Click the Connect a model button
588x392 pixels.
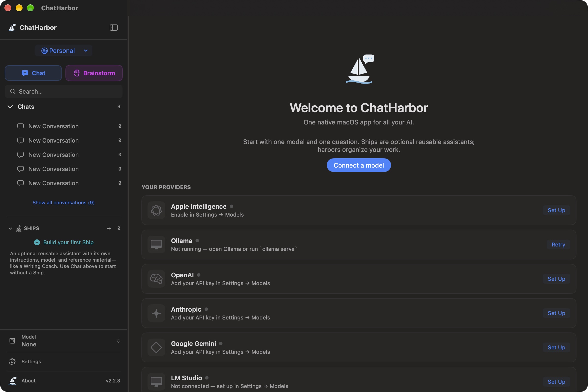pyautogui.click(x=359, y=165)
